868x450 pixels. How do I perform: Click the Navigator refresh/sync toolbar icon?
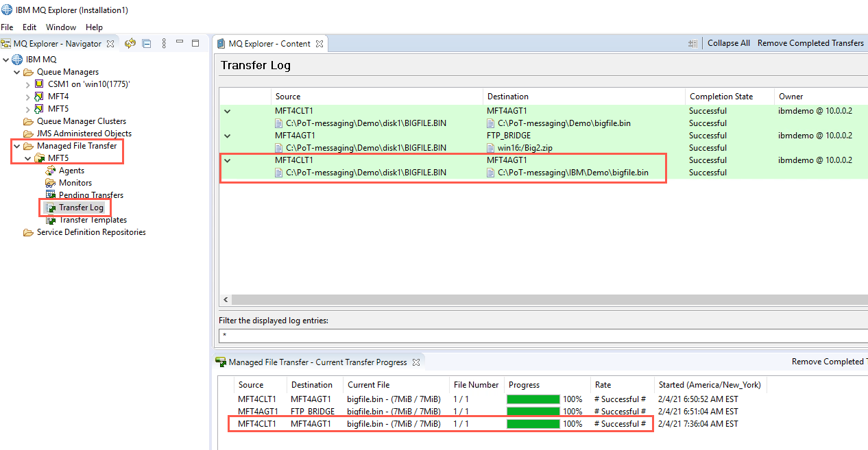tap(130, 43)
